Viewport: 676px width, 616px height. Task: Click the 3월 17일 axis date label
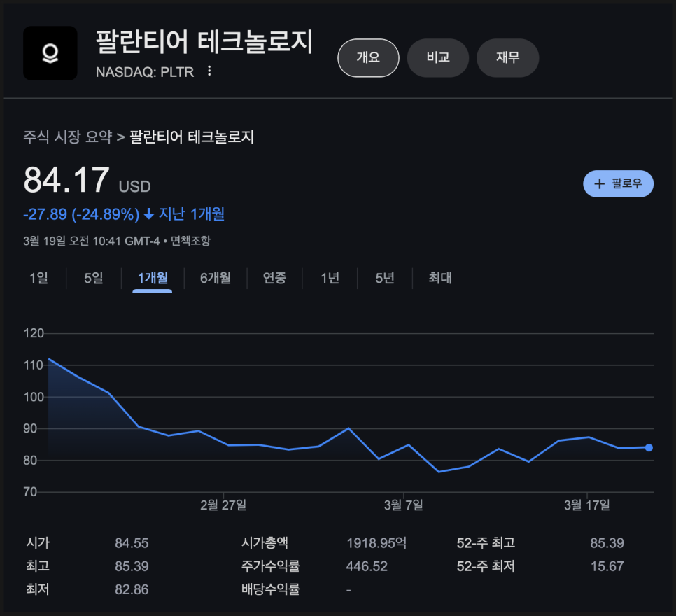586,505
